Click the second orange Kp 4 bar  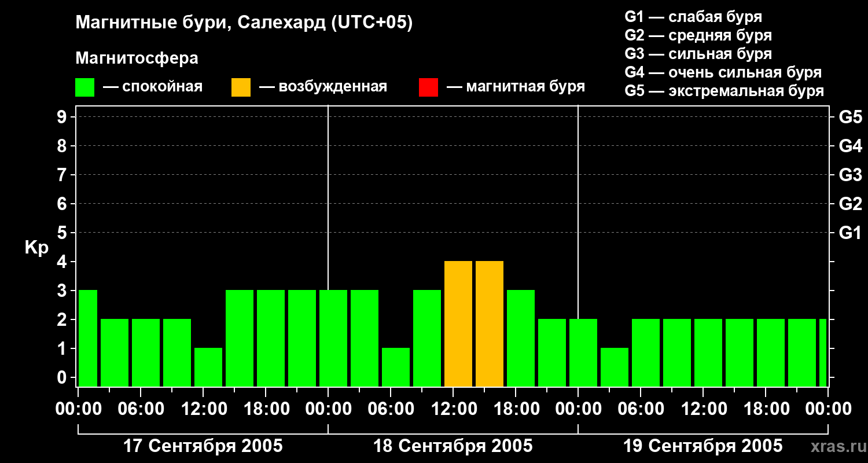coord(490,324)
